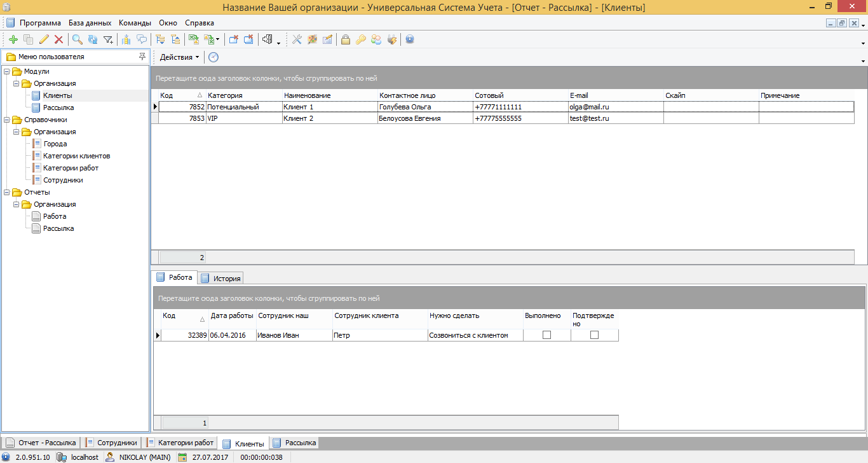Click the padlock lock icon

(x=346, y=39)
